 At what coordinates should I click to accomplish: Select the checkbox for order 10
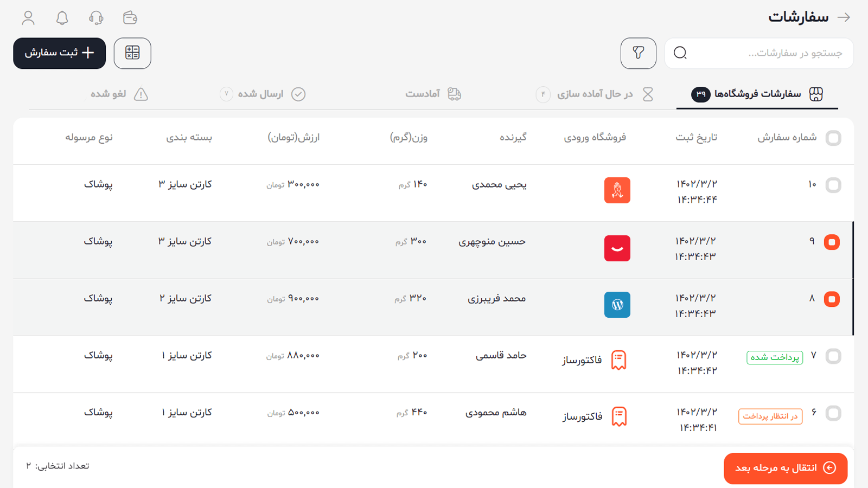click(x=833, y=185)
